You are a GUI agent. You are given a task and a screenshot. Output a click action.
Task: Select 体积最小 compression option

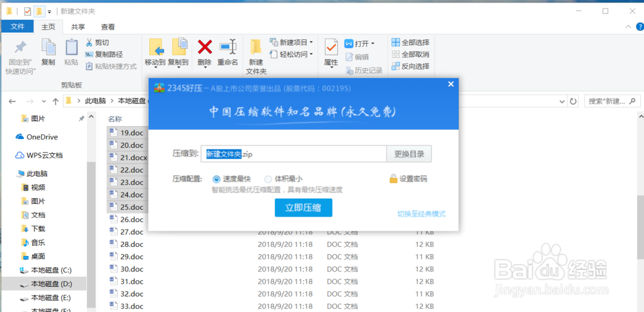point(284,179)
